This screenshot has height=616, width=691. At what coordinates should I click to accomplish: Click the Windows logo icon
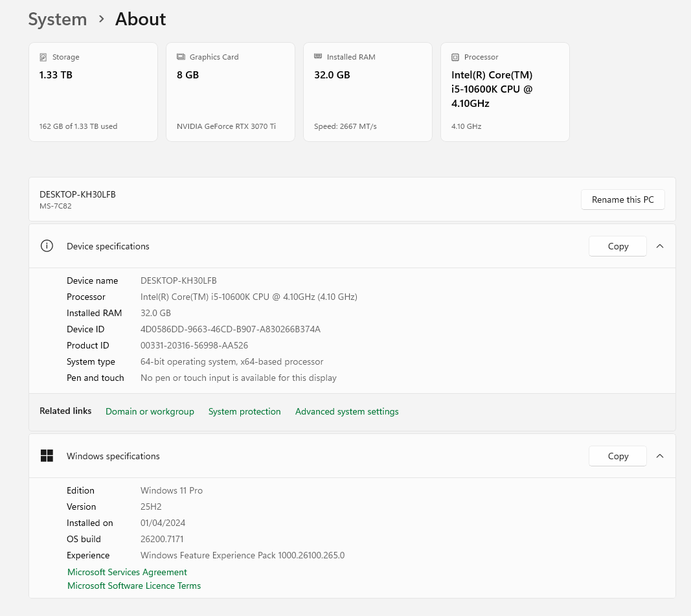point(47,456)
